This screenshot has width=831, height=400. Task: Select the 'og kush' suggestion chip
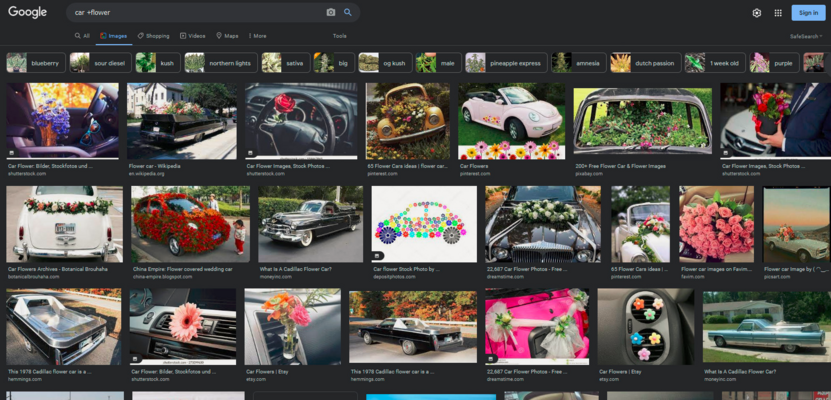pos(385,63)
